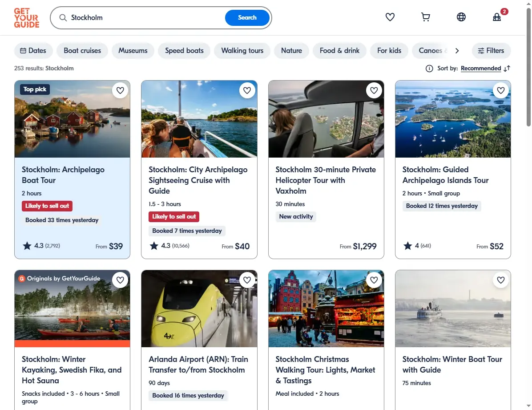532x410 pixels.
Task: Click the Booked 12 times yesterday label
Action: pos(442,206)
